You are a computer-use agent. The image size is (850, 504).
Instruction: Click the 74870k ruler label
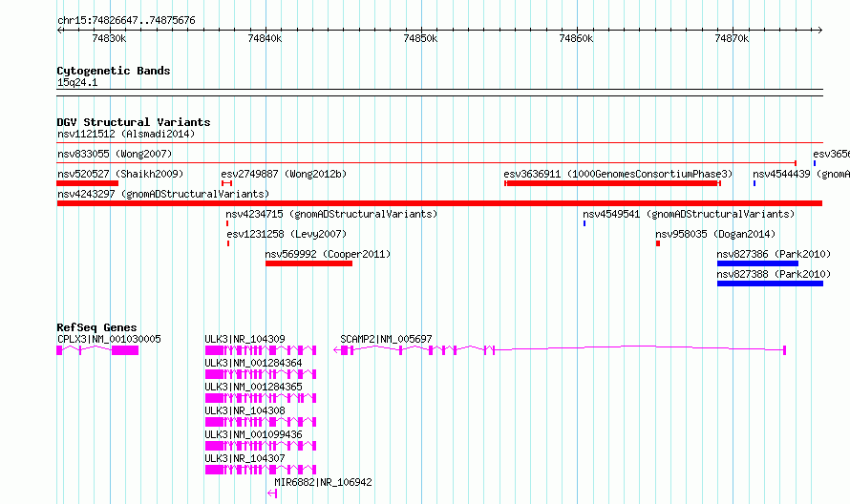coord(732,38)
